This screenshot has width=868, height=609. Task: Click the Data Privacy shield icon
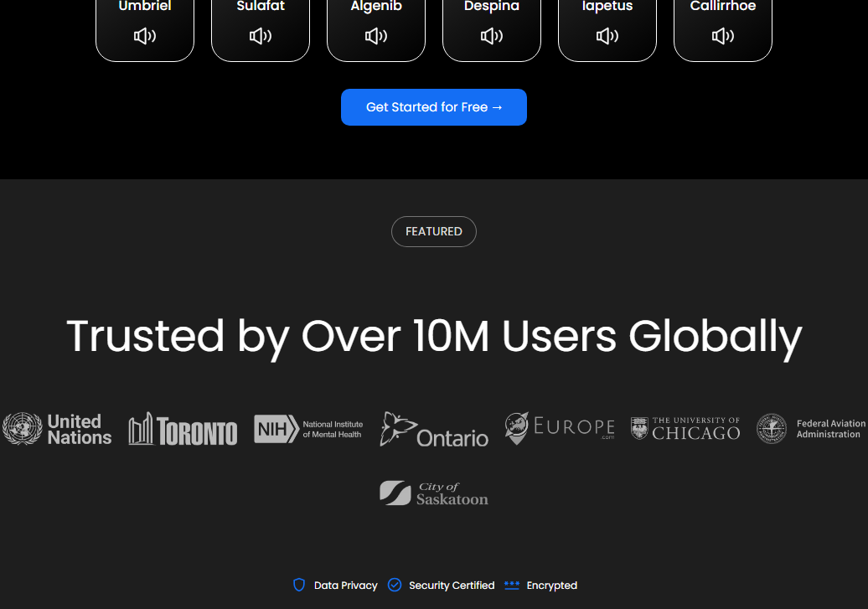point(299,586)
